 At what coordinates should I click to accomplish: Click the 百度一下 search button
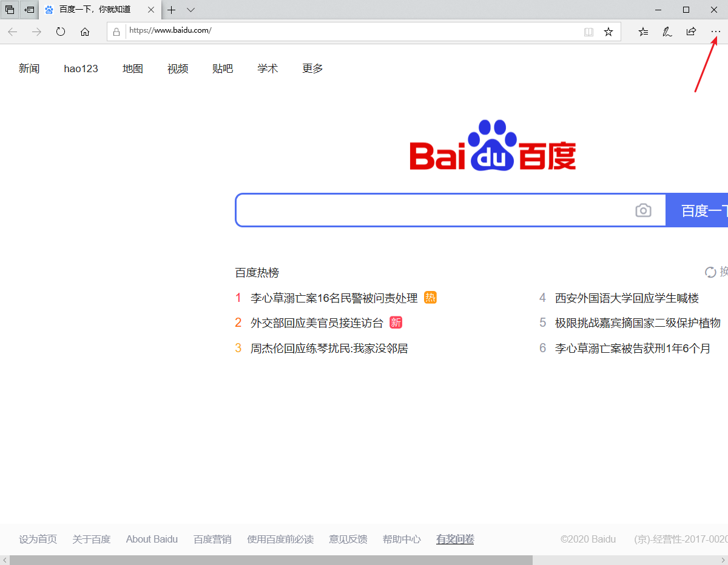coord(698,210)
